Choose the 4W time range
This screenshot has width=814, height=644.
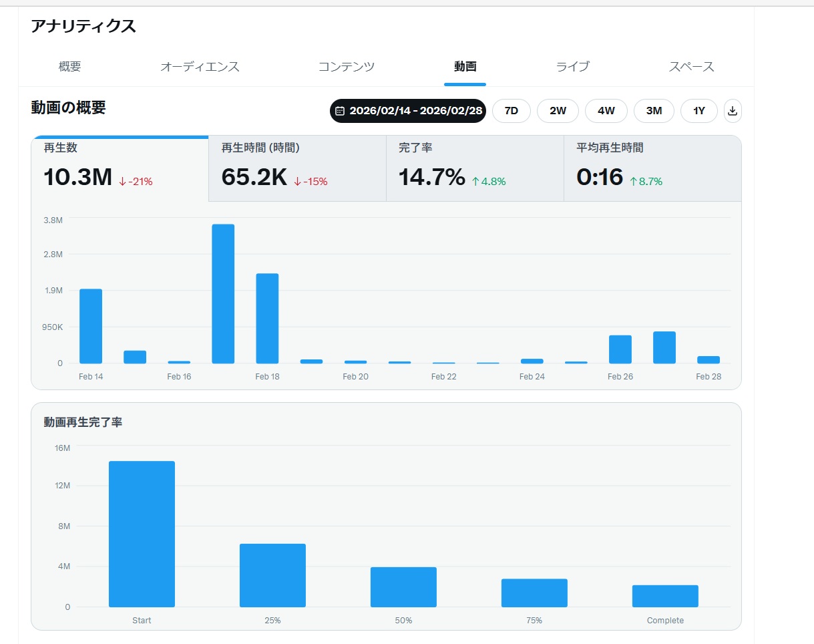tap(606, 111)
